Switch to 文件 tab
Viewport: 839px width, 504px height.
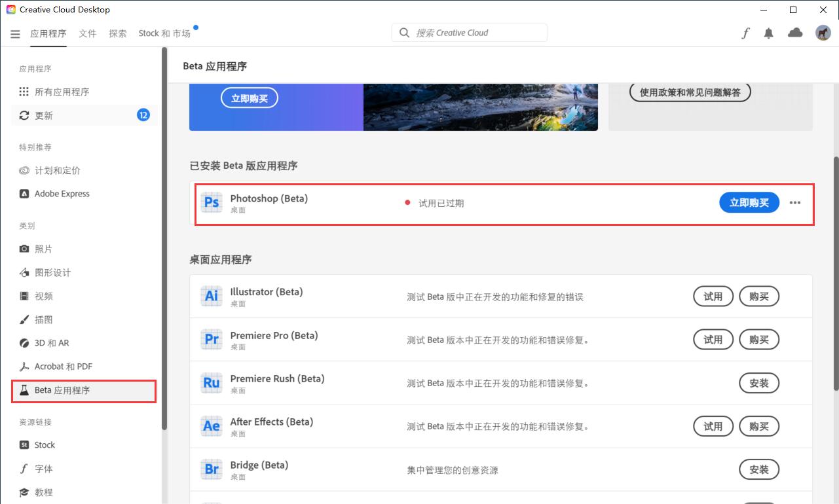pyautogui.click(x=88, y=33)
